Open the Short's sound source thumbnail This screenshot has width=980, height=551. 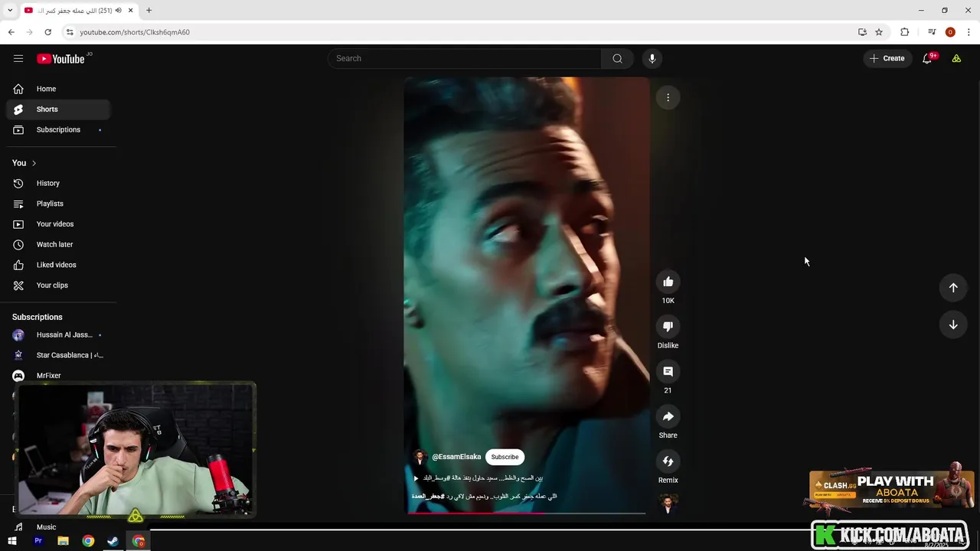point(668,504)
